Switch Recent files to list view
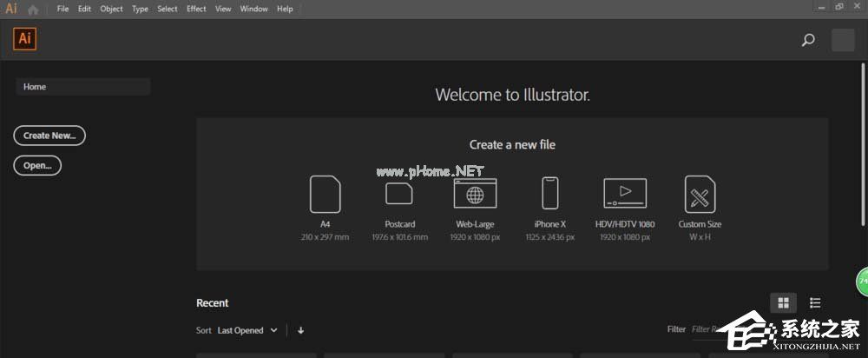 click(x=815, y=302)
